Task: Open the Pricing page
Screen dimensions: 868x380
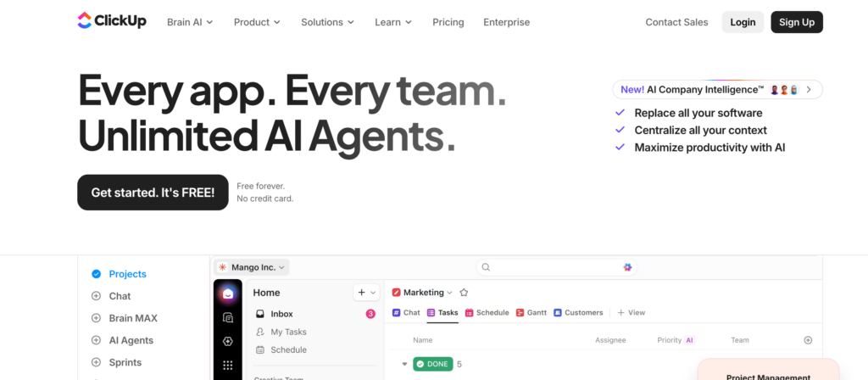Action: click(x=448, y=22)
